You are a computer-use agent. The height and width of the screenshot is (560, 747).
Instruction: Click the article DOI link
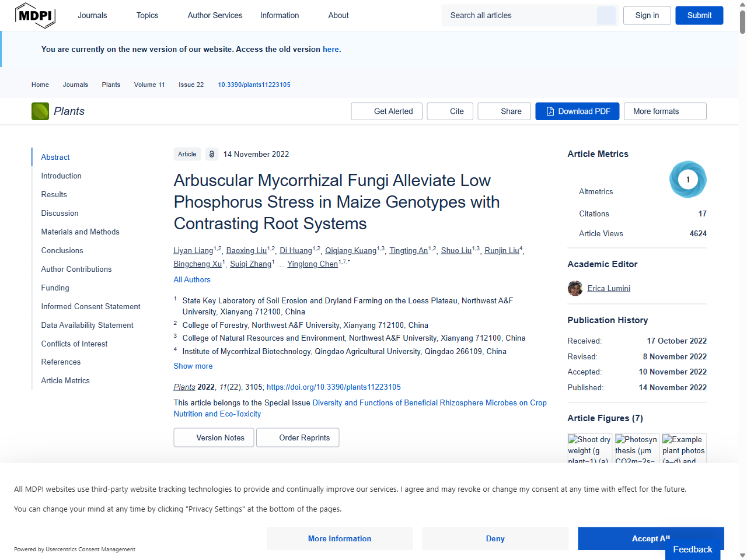click(x=333, y=387)
